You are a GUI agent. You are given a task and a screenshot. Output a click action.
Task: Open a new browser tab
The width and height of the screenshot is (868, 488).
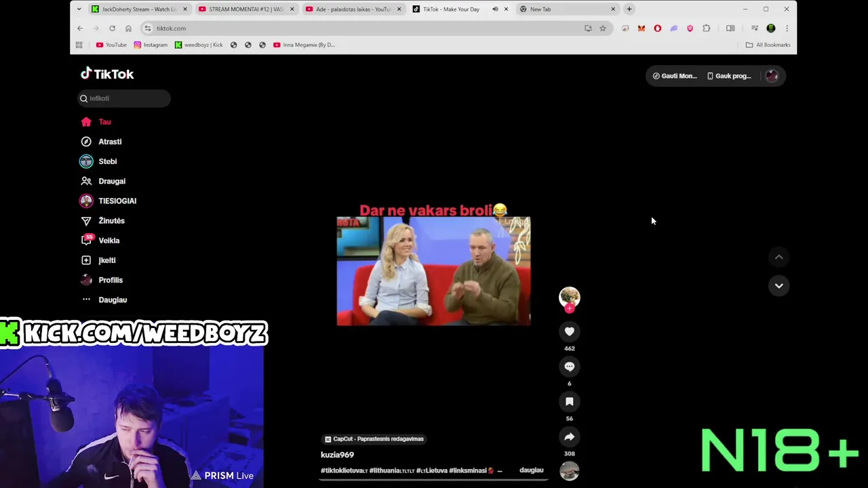629,9
